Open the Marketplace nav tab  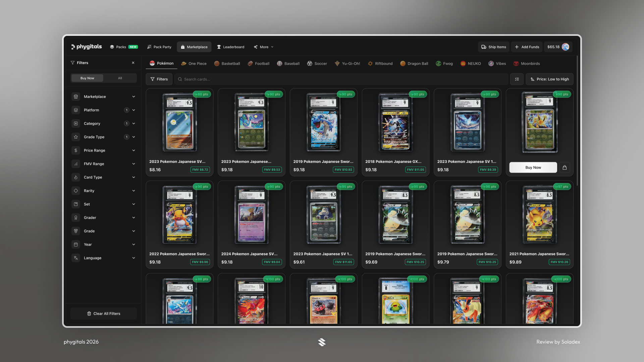click(x=194, y=47)
